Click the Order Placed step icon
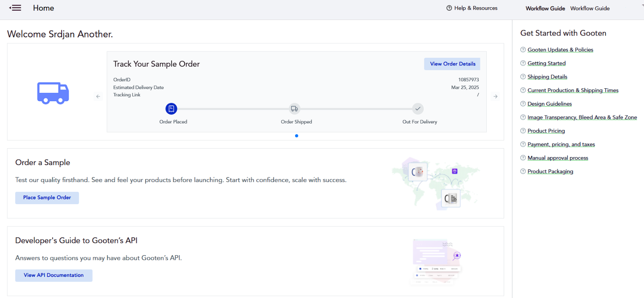This screenshot has width=644, height=298. point(171,109)
